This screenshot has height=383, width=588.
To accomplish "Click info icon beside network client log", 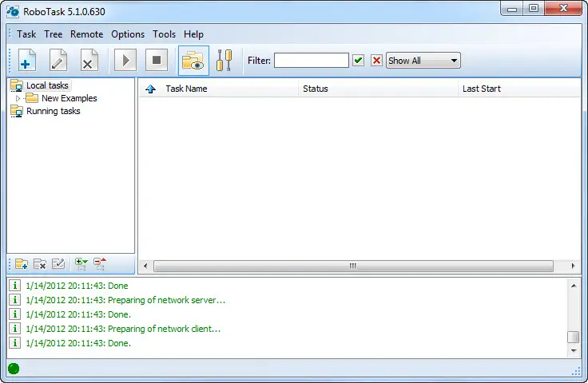I will pos(14,329).
